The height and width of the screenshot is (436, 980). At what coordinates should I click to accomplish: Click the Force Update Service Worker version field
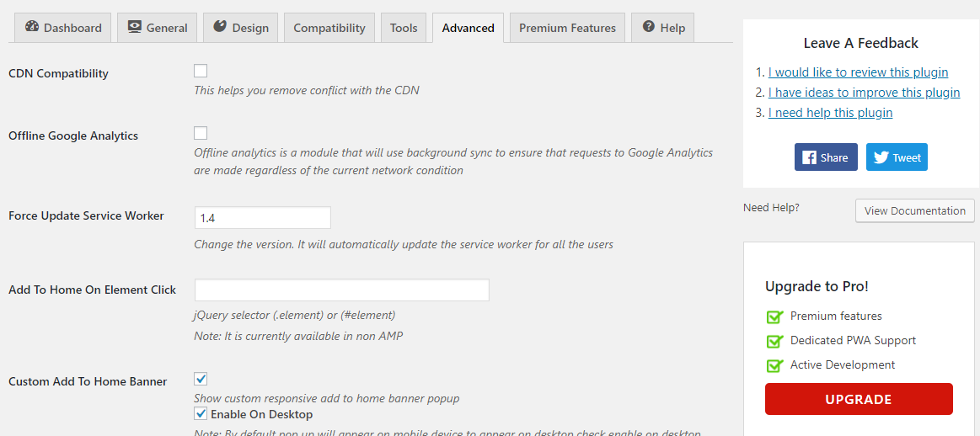tap(262, 218)
